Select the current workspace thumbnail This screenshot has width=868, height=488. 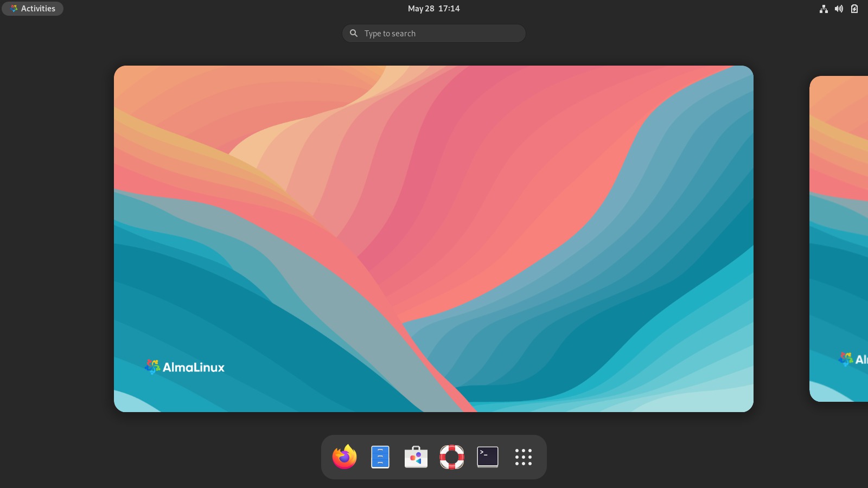pos(433,239)
